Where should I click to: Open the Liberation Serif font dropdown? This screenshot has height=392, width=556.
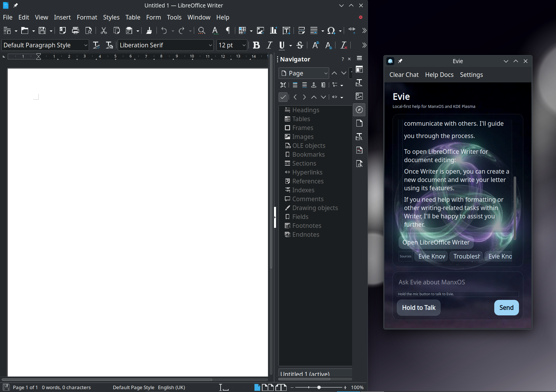(x=211, y=45)
